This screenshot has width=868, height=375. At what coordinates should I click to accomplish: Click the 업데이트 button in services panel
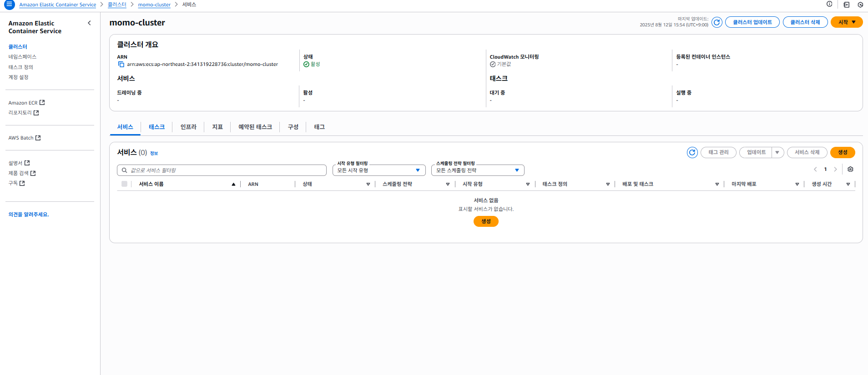tap(756, 153)
